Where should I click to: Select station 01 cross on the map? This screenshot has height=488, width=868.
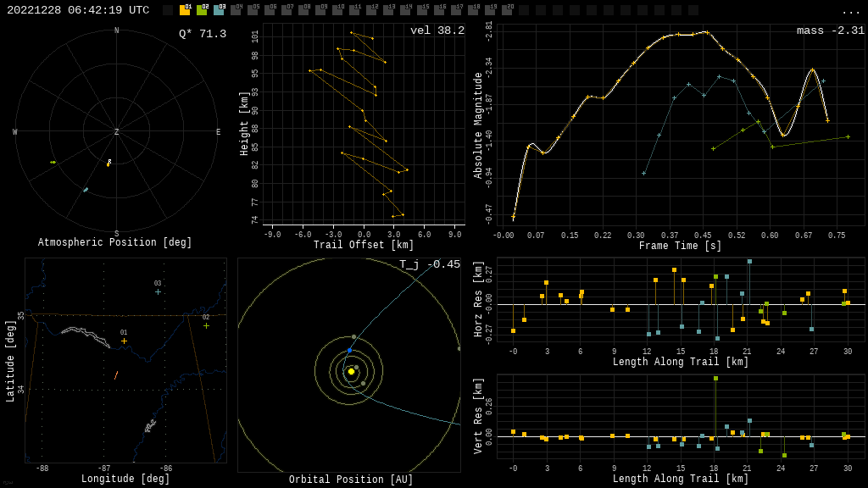click(124, 341)
